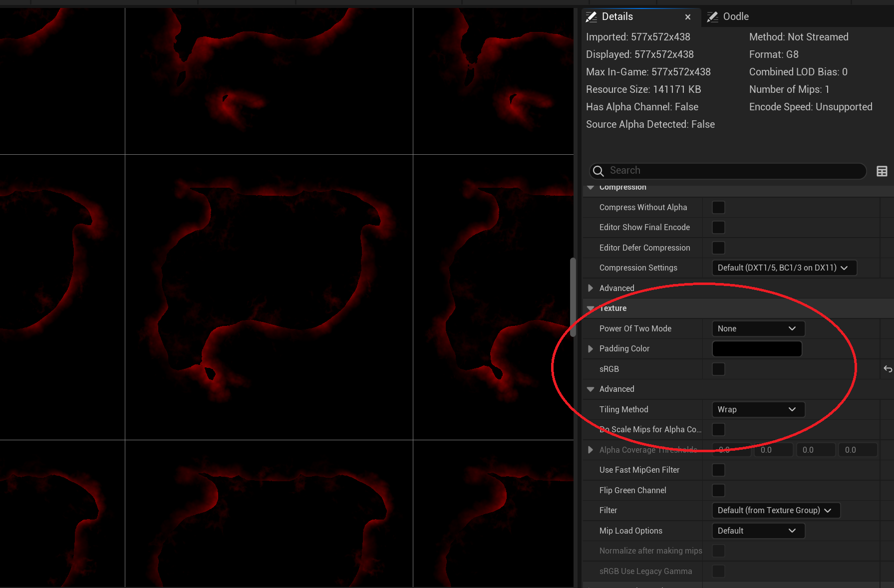The image size is (894, 588).
Task: Enable Flip Green Channel
Action: (718, 490)
